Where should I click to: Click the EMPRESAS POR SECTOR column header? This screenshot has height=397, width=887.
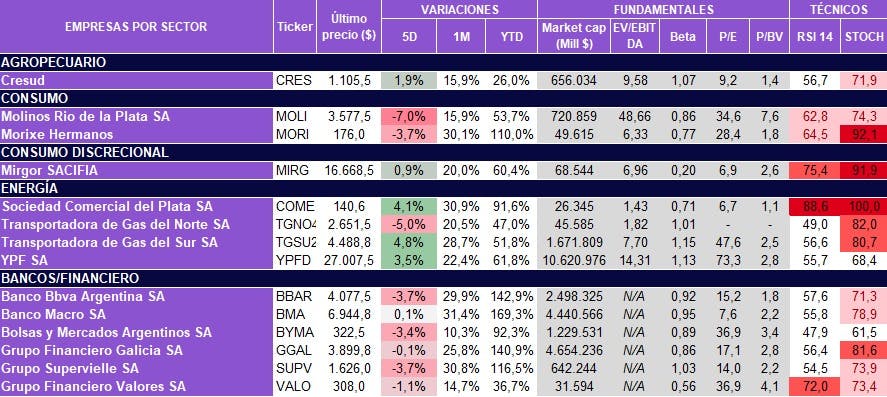(x=136, y=27)
